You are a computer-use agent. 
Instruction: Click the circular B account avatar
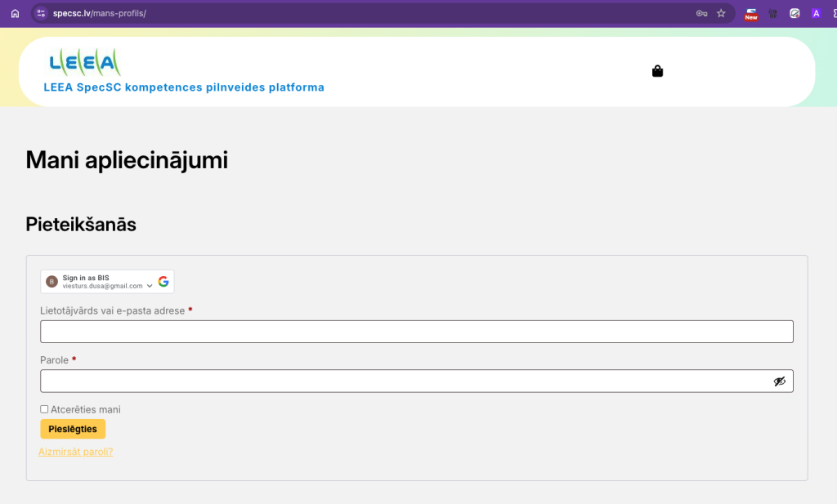(x=52, y=282)
